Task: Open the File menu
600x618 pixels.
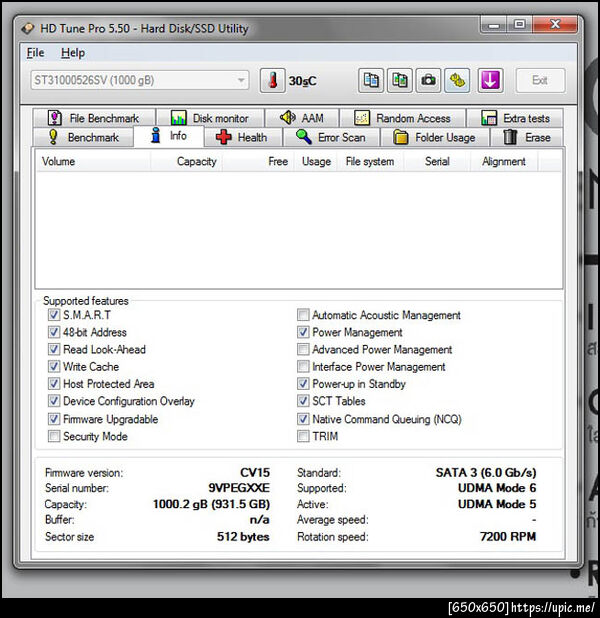Action: tap(35, 53)
